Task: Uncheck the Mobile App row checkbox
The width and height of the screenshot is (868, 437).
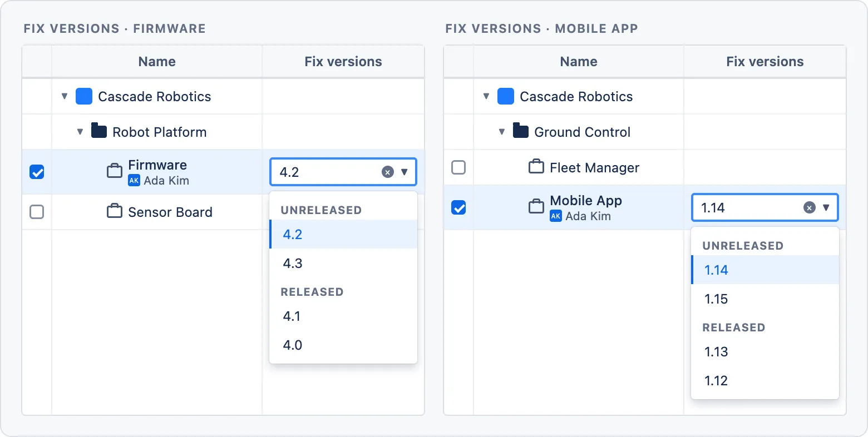Action: pos(458,207)
